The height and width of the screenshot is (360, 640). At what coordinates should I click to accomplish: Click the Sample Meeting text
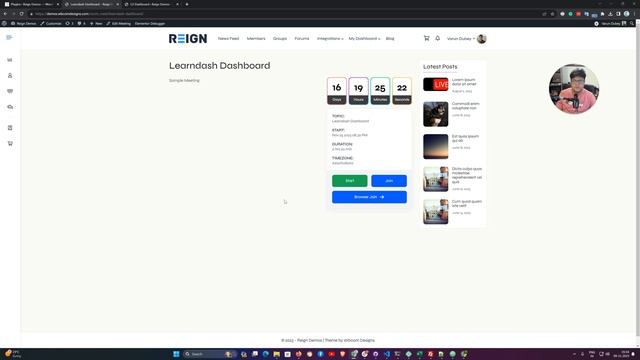(x=184, y=80)
